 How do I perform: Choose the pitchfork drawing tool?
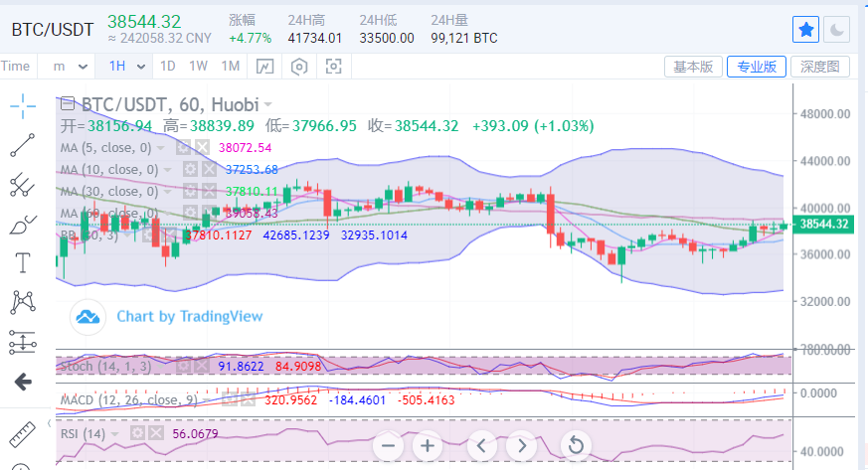tap(23, 185)
